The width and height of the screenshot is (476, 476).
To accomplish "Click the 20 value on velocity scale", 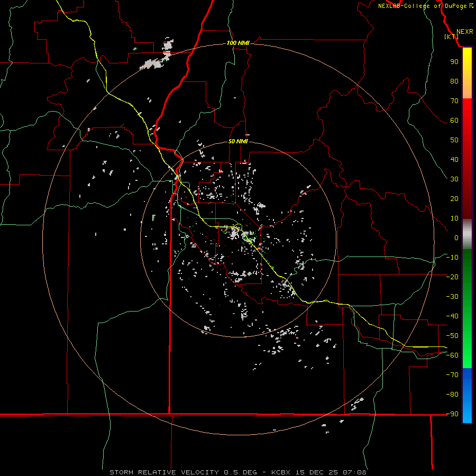I will coord(454,198).
